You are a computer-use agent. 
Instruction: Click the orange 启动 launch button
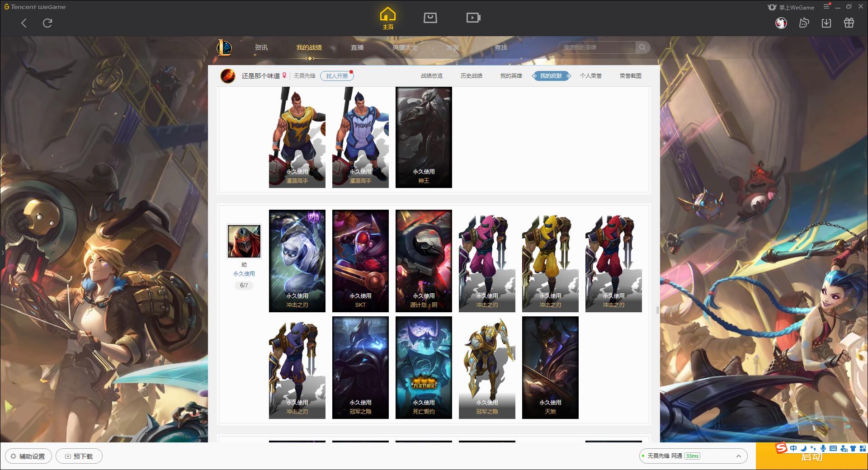[x=812, y=456]
